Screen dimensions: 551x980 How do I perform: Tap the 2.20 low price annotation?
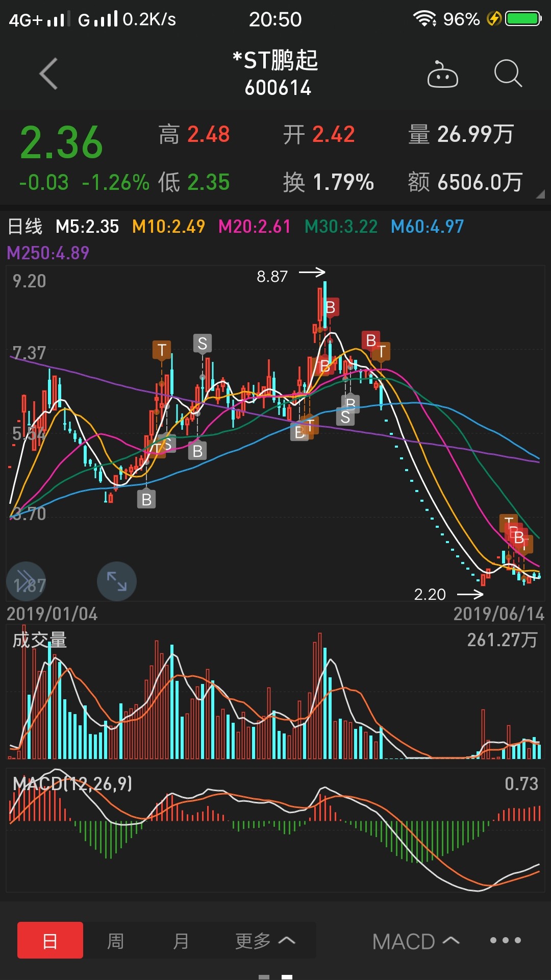click(x=430, y=595)
